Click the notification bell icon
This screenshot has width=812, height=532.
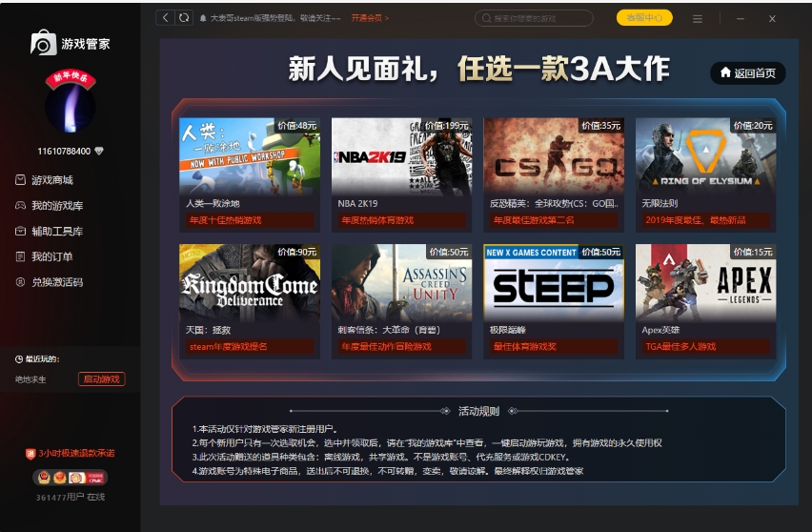point(203,18)
